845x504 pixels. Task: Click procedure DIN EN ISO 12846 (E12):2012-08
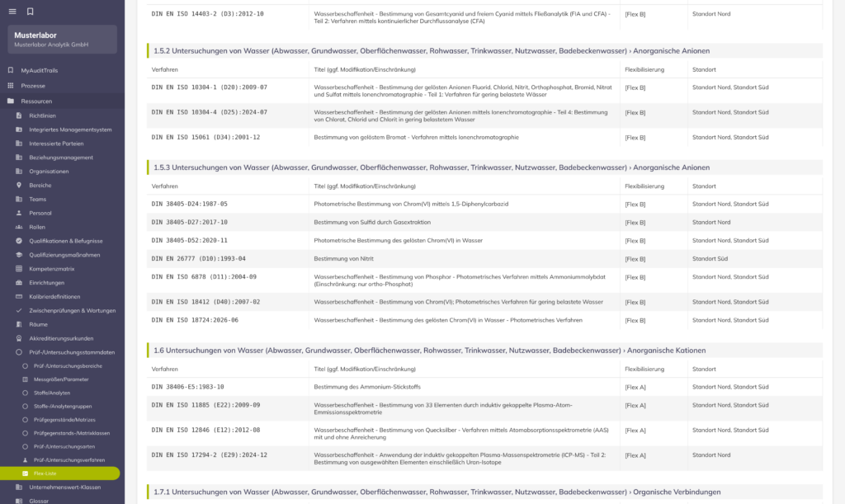205,431
